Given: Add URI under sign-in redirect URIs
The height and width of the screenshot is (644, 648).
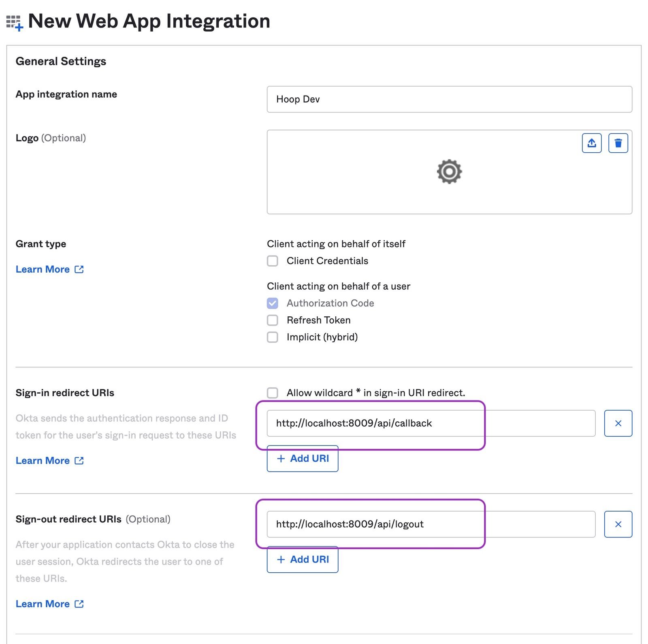Looking at the screenshot, I should (303, 458).
